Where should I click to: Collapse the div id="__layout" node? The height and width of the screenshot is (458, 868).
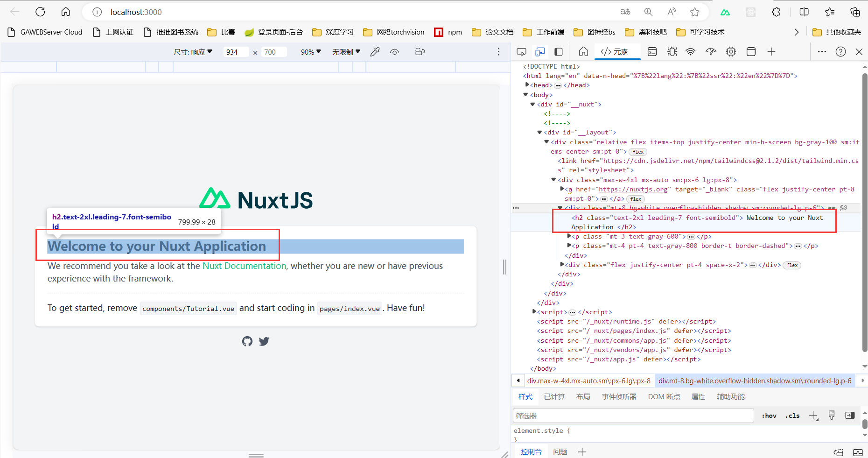[x=540, y=133]
